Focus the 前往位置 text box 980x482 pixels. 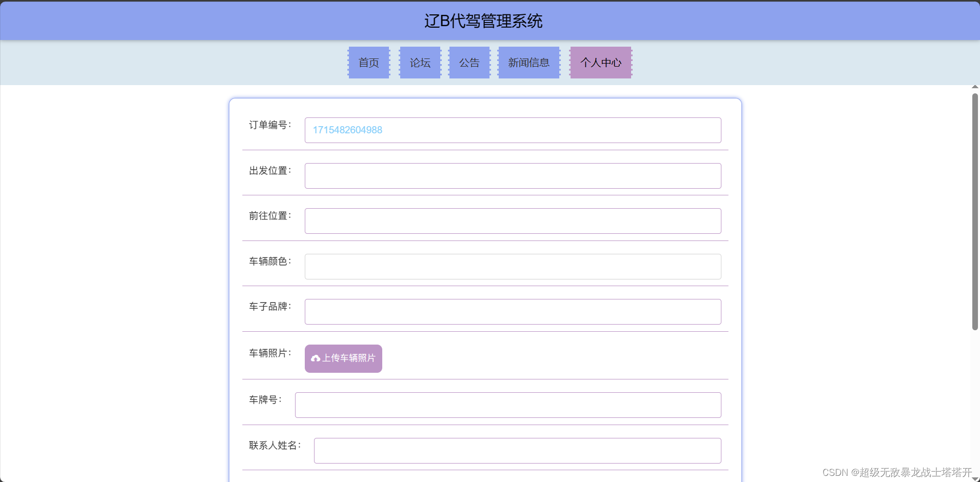pyautogui.click(x=513, y=221)
